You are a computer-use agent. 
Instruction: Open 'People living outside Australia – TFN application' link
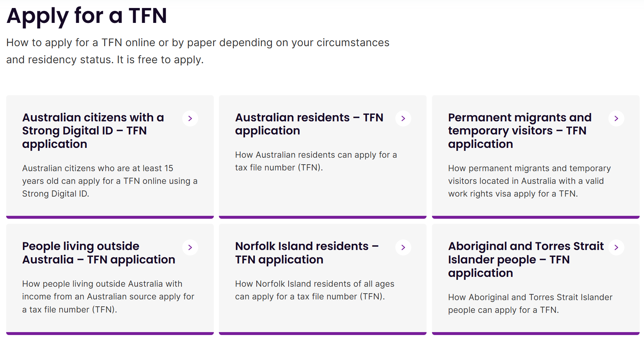(98, 253)
